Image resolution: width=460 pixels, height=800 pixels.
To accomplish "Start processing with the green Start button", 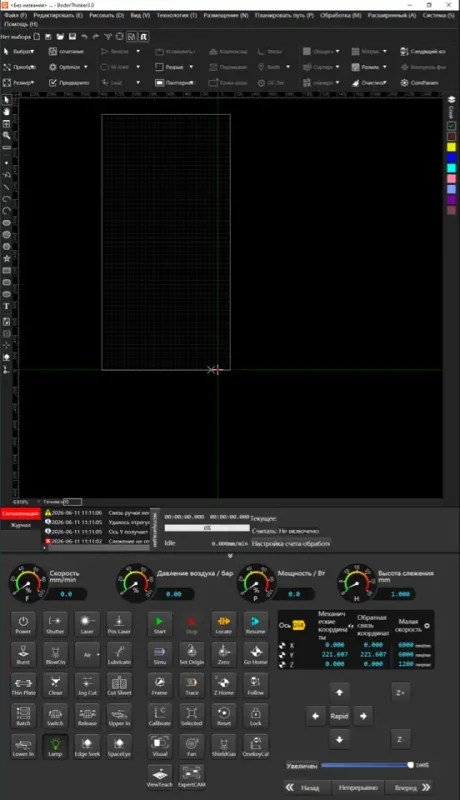I will tap(160, 624).
